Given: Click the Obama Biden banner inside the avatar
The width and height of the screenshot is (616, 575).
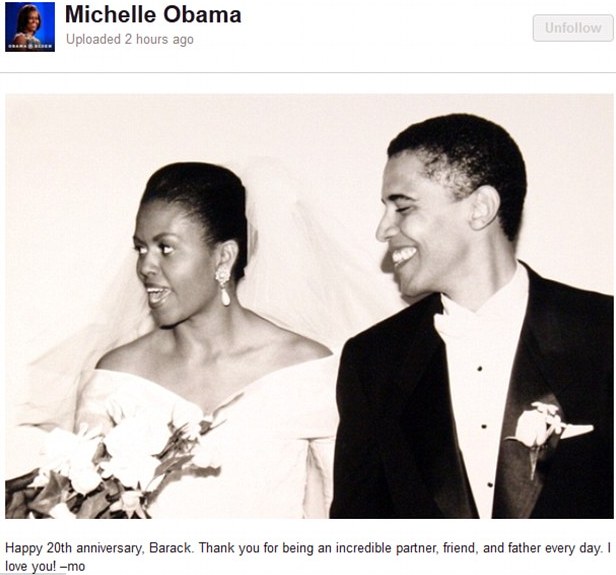Looking at the screenshot, I should (30, 46).
